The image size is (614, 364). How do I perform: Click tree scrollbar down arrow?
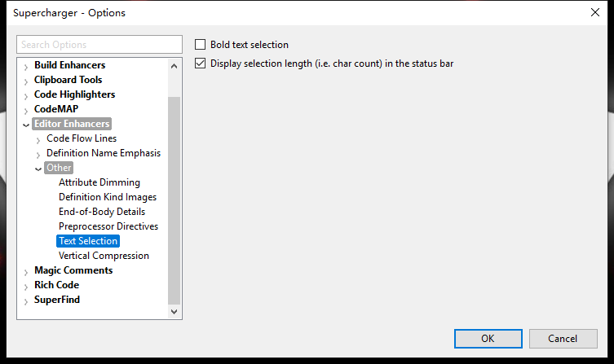point(174,312)
